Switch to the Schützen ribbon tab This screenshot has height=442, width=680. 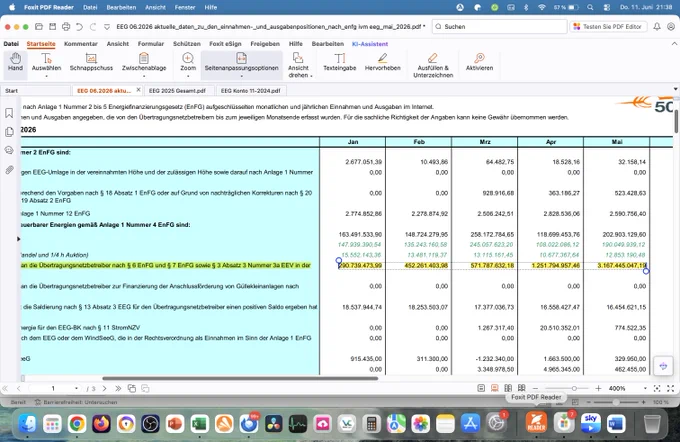point(186,44)
